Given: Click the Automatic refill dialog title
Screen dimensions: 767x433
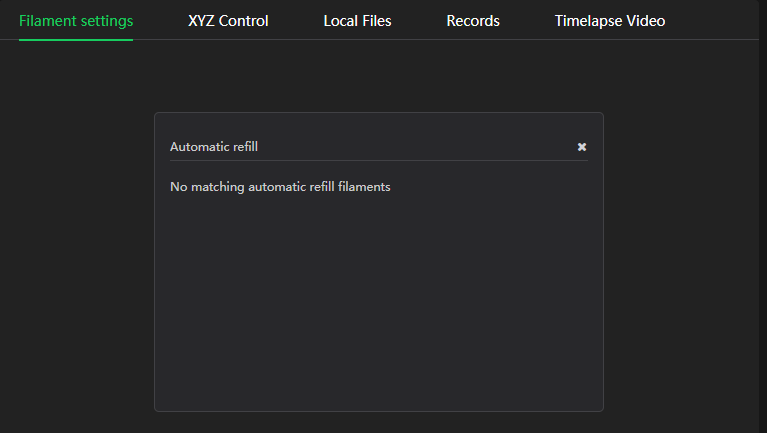Looking at the screenshot, I should click(x=214, y=147).
